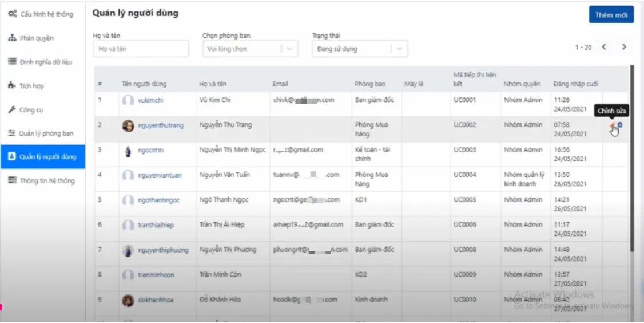Screen dimensions: 644x323
Task: Click avatar of user ngothanhngoc
Action: coord(128,200)
